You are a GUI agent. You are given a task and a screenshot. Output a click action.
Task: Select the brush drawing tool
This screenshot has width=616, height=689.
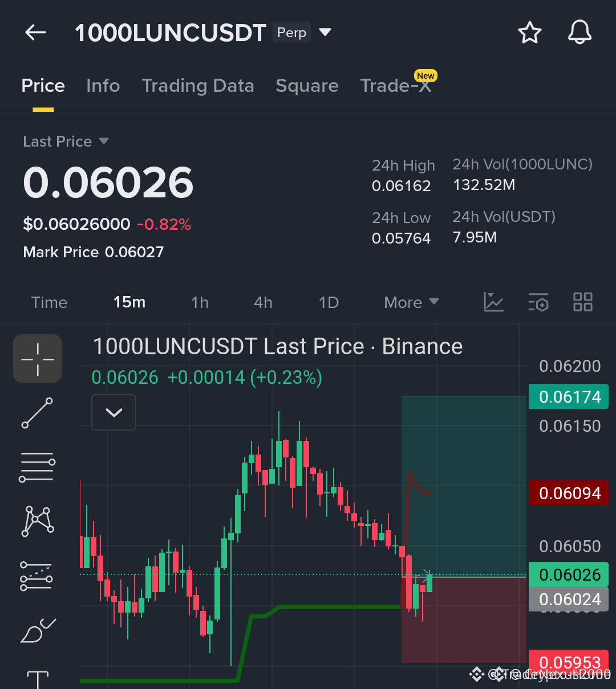38,630
